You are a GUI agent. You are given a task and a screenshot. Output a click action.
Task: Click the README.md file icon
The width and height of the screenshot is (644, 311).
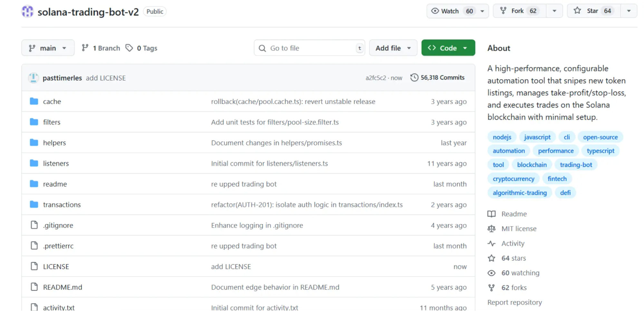coord(34,287)
